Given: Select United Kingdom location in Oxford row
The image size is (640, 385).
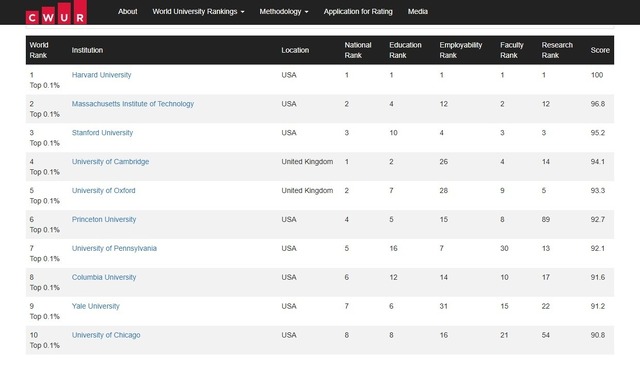Looking at the screenshot, I should click(307, 191).
